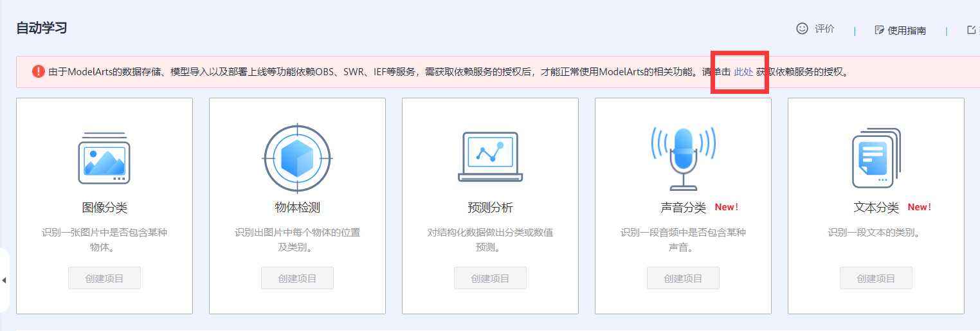Click 创建项目 under 声音分类
The image size is (980, 331).
click(x=683, y=278)
